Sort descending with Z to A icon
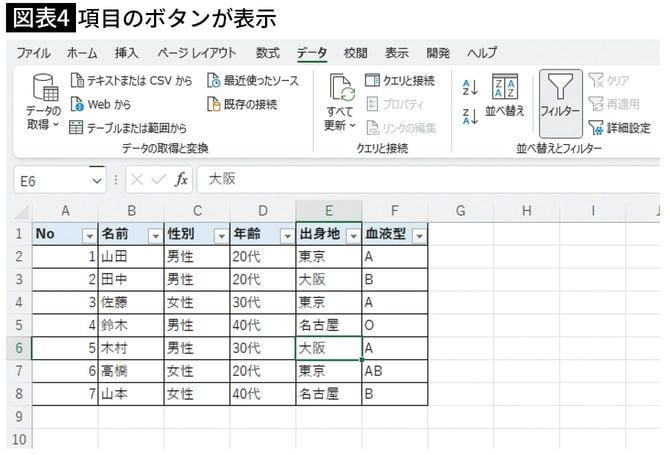This screenshot has height=455, width=670. (470, 116)
